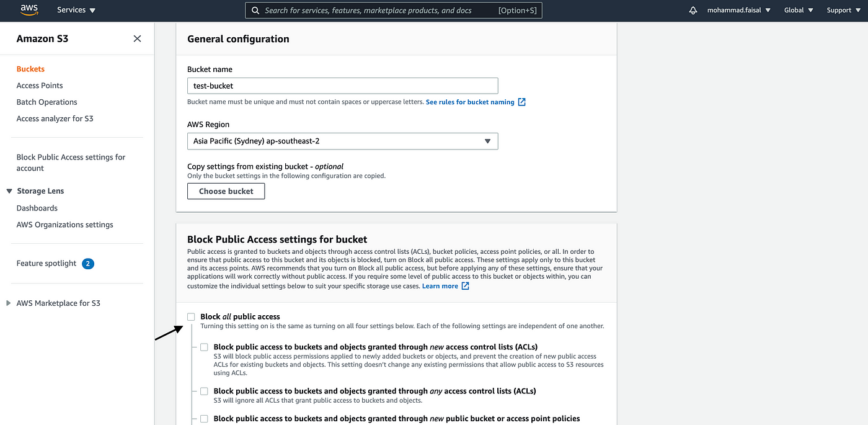Click the General configuration heading
The height and width of the screenshot is (425, 868).
(x=238, y=38)
